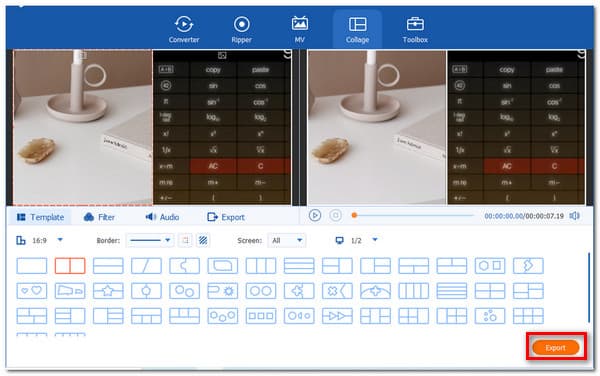Image resolution: width=600 pixels, height=376 pixels.
Task: Select the center circle split template
Action: click(146, 291)
